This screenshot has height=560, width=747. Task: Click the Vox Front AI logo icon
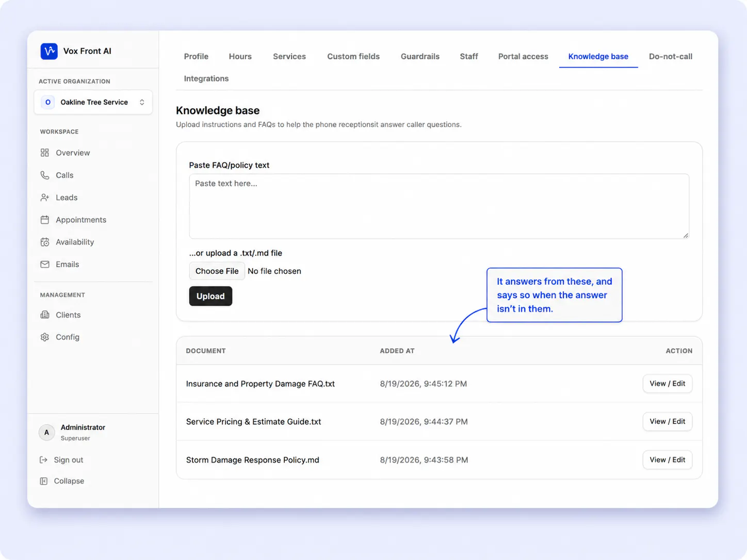point(49,51)
